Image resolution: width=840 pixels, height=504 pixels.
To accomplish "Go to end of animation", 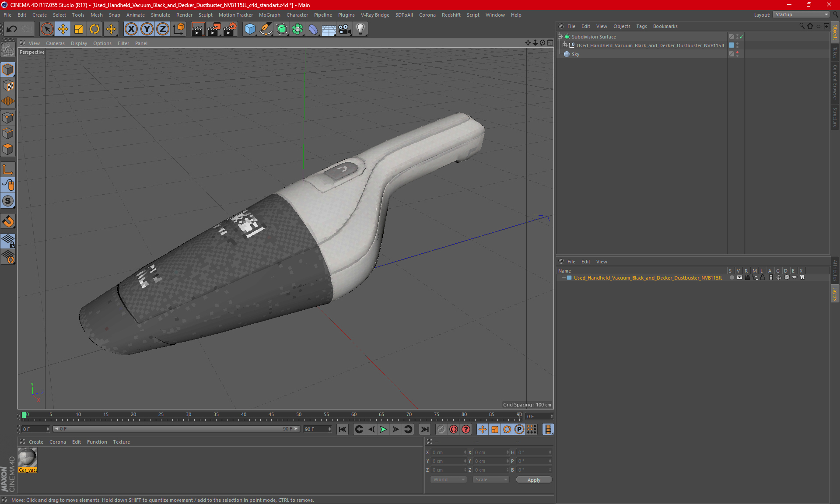I will pyautogui.click(x=424, y=429).
